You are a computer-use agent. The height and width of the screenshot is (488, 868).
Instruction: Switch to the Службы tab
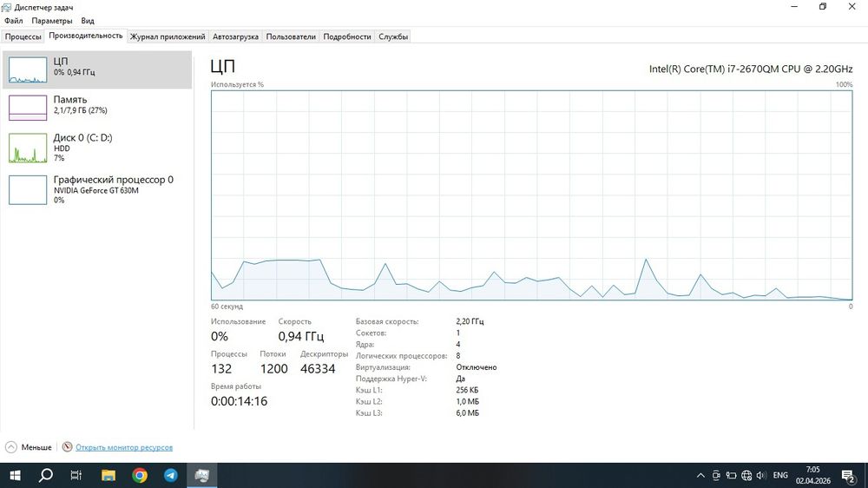tap(393, 36)
